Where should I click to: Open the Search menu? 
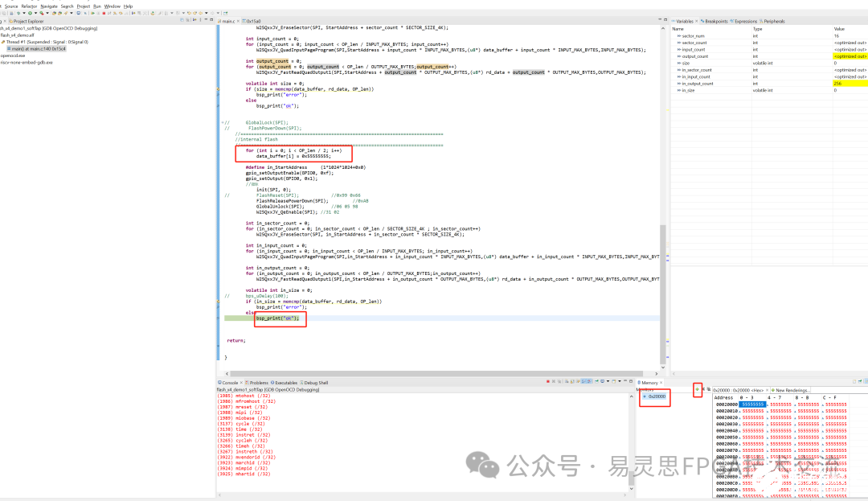pos(67,6)
